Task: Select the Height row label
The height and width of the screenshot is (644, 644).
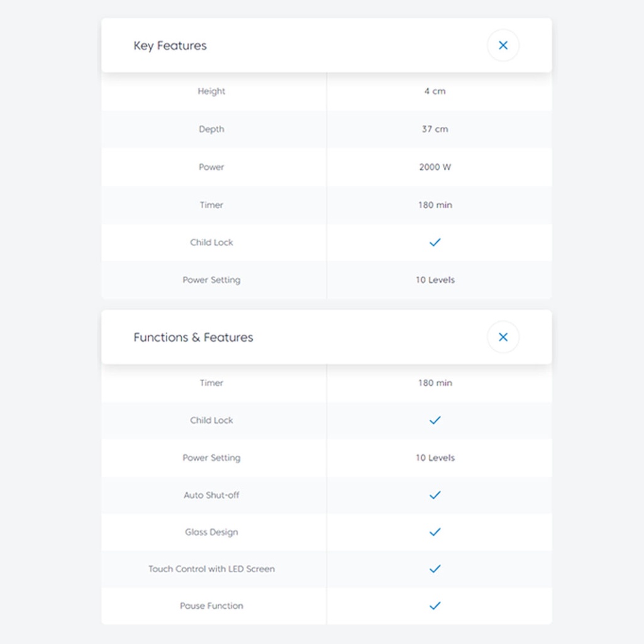Action: click(211, 91)
